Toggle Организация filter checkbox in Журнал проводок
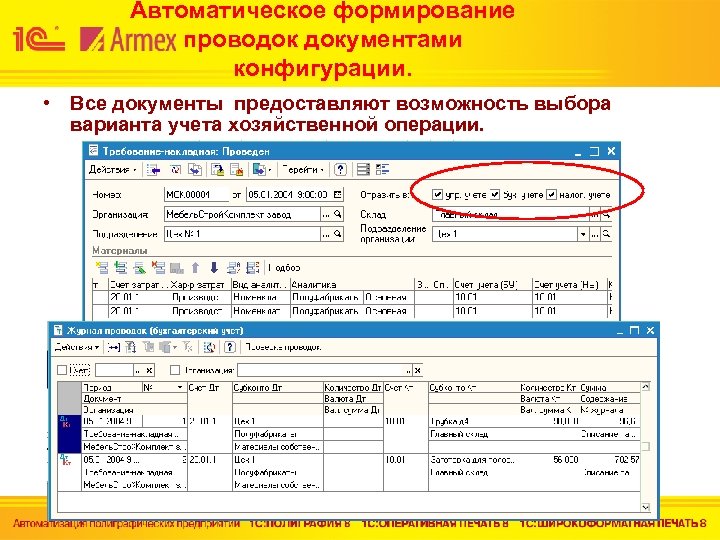The height and width of the screenshot is (540, 720). click(x=174, y=370)
